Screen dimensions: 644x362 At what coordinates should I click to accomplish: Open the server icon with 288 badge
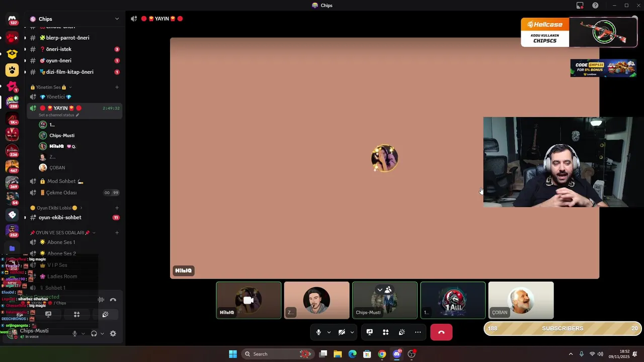point(12,102)
